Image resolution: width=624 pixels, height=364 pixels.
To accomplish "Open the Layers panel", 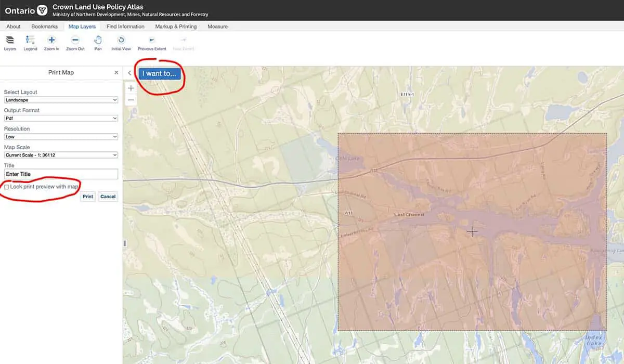I will pyautogui.click(x=10, y=43).
